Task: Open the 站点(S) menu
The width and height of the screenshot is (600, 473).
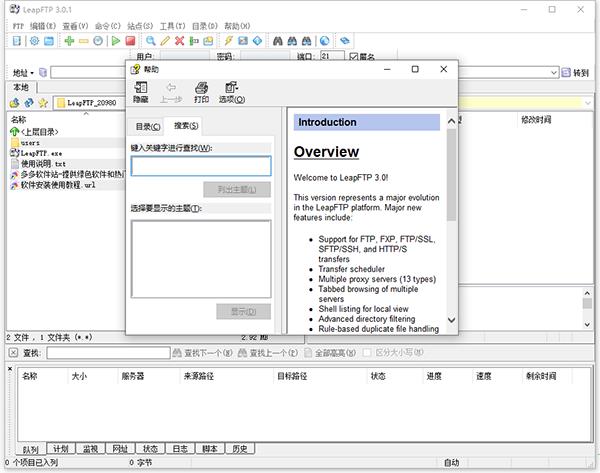Action: pos(143,25)
